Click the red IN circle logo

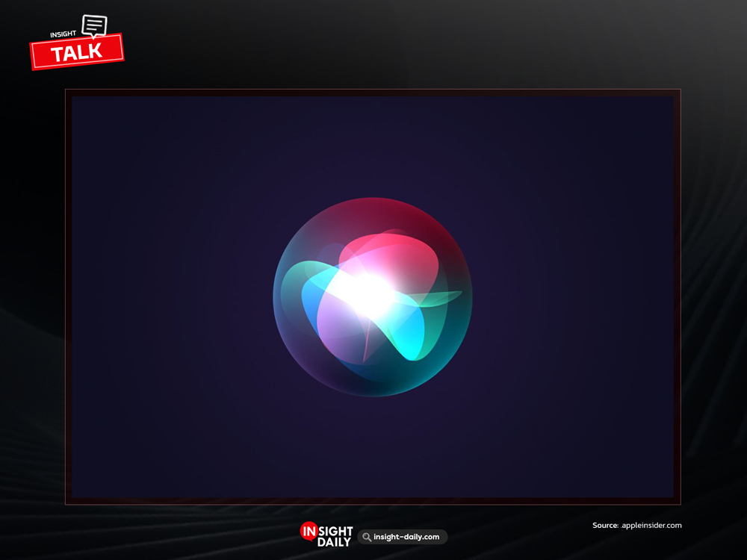(x=310, y=531)
